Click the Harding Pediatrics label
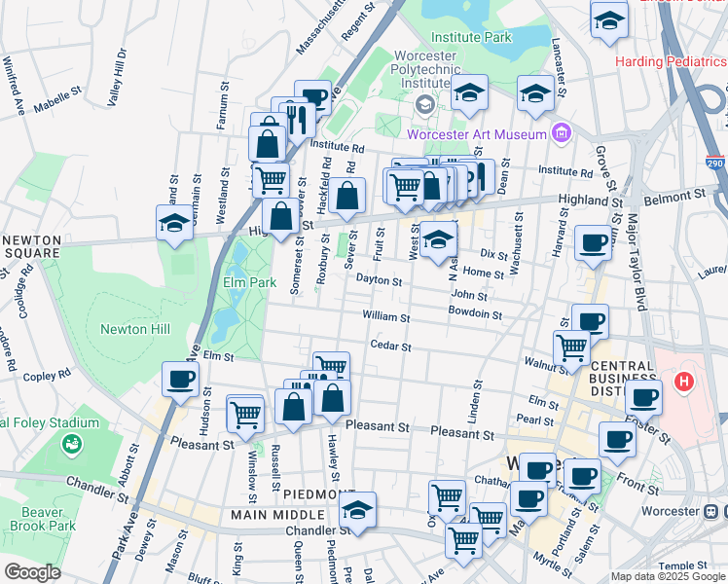The width and height of the screenshot is (728, 584). (671, 61)
